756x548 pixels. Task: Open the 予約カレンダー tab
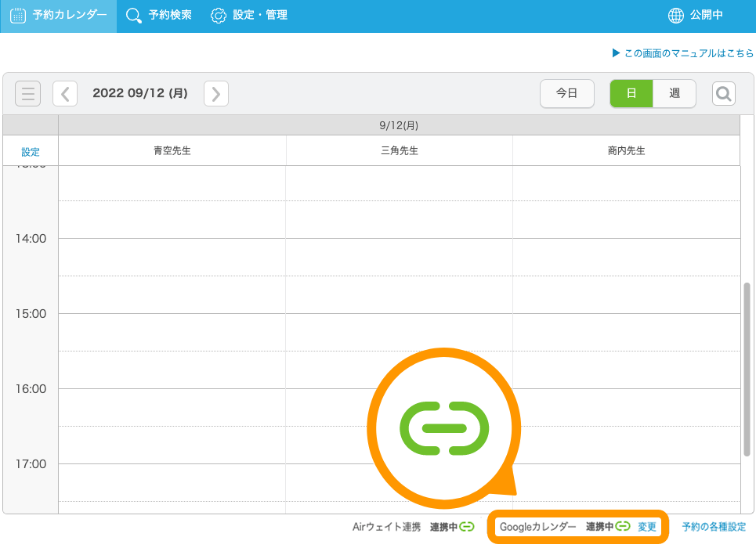pos(59,16)
